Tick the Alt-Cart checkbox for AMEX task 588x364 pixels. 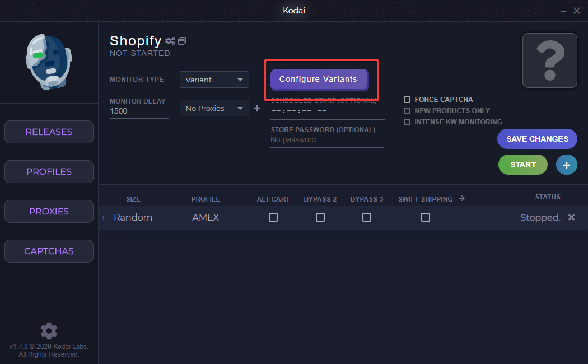273,217
